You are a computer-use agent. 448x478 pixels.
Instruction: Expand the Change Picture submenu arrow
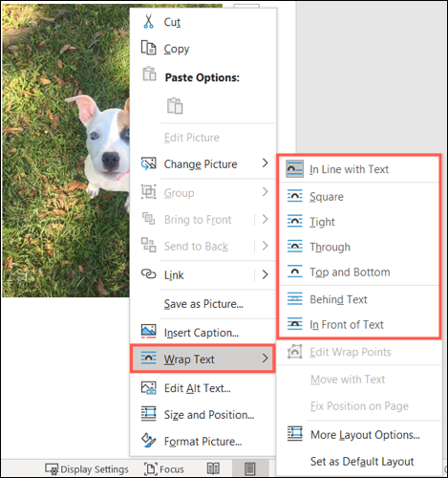(265, 163)
